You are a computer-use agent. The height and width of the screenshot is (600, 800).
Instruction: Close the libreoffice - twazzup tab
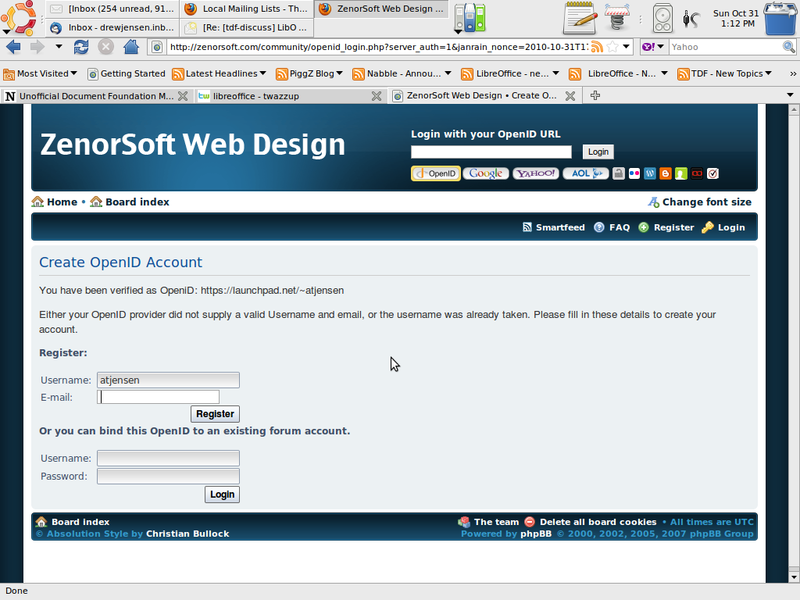[377, 96]
